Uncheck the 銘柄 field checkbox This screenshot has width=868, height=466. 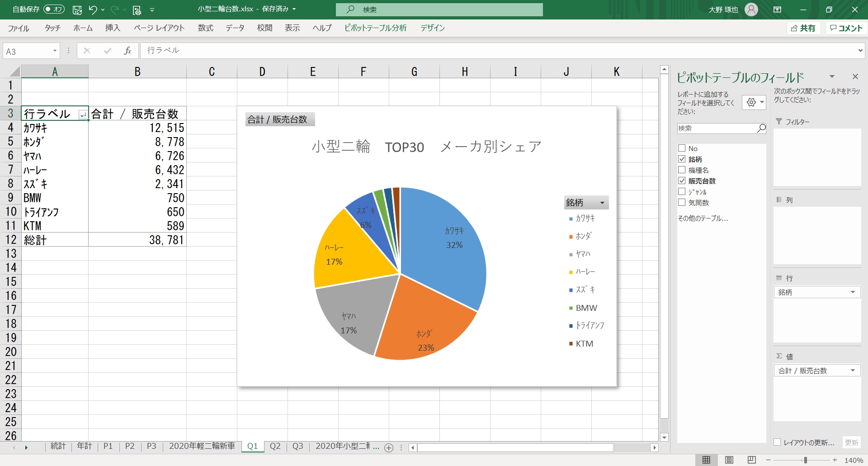point(682,159)
